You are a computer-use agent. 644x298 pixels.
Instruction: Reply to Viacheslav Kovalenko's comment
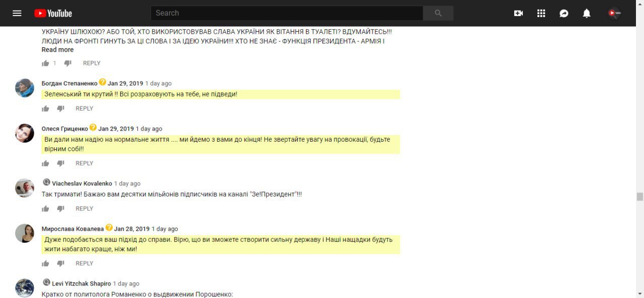click(85, 209)
